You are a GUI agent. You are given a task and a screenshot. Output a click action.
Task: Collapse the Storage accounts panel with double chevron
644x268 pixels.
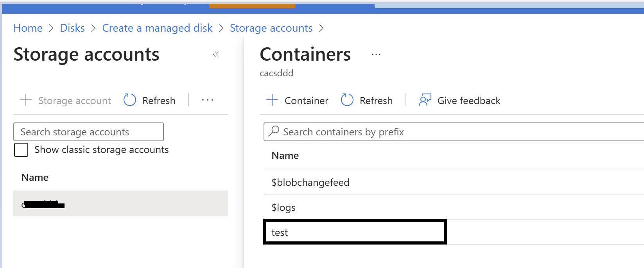(x=216, y=54)
